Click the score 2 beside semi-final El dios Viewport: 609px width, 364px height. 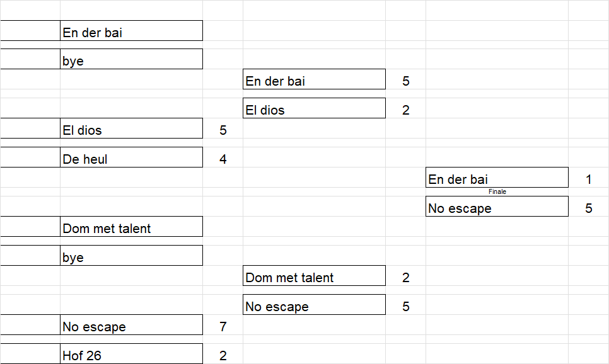coord(406,110)
